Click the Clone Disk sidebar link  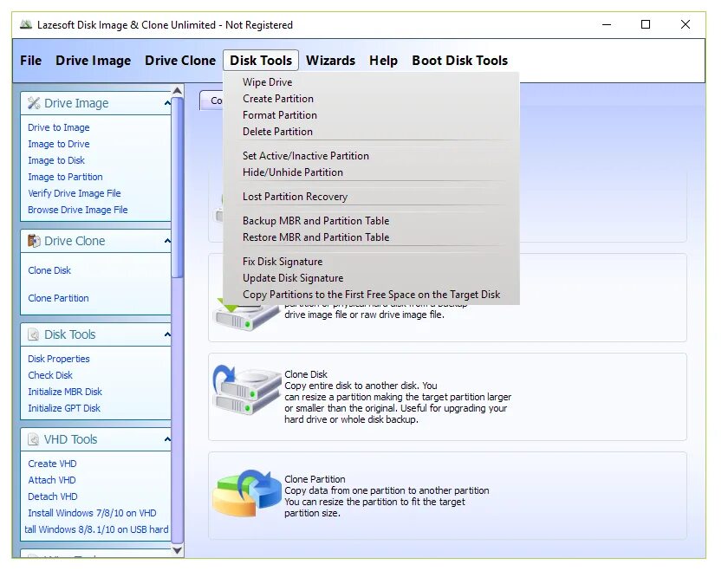[x=49, y=270]
